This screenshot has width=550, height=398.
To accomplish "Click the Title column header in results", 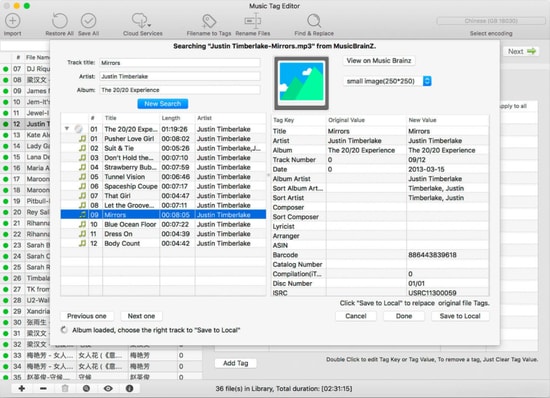I will (131, 118).
